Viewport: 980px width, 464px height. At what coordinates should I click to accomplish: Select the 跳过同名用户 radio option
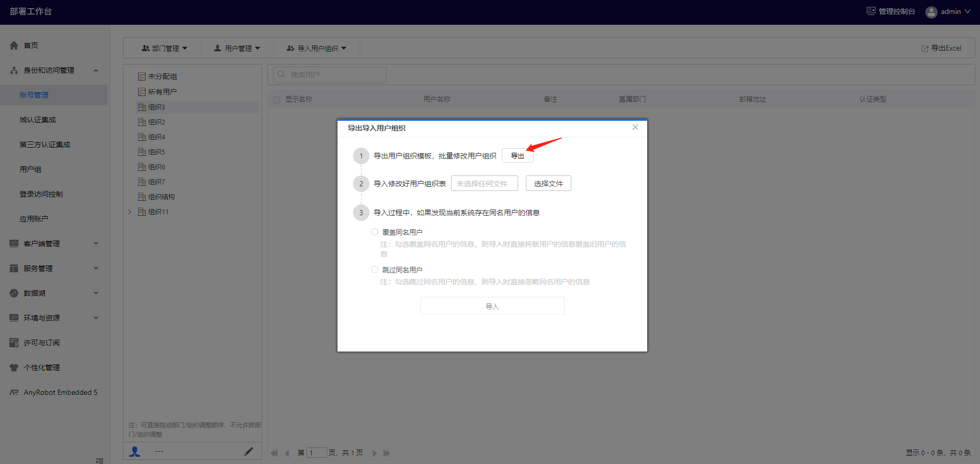coord(375,269)
